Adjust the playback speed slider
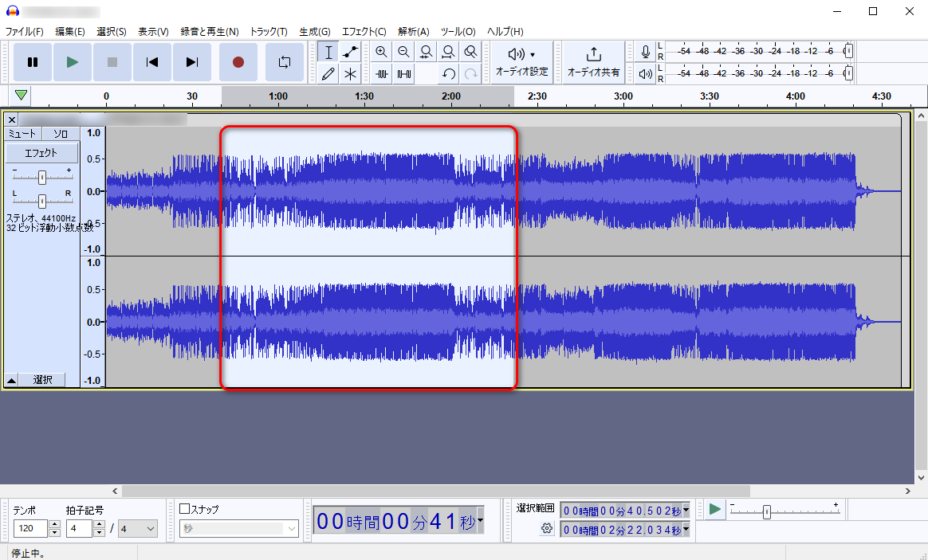Screen dimensions: 928x560 [766, 511]
